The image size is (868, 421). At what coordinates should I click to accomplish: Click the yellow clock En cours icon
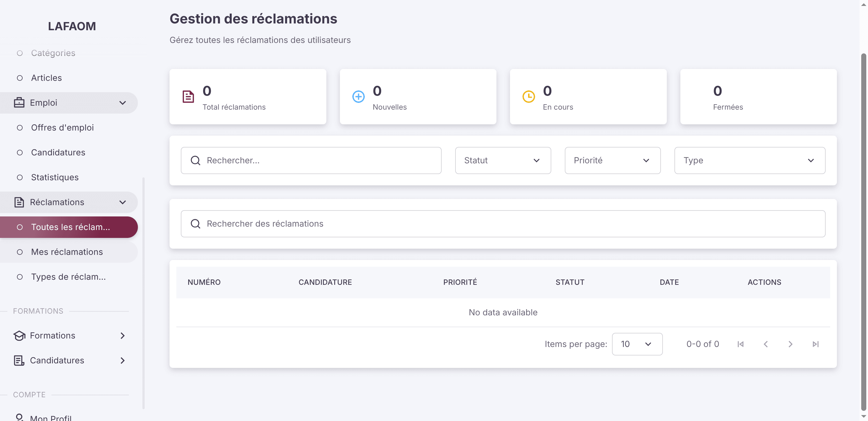click(x=528, y=97)
